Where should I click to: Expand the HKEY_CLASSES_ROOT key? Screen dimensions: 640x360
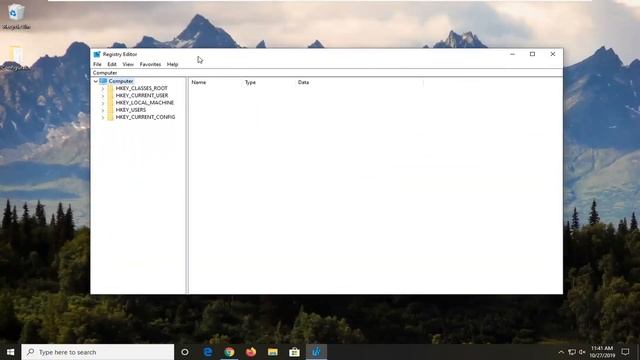tap(103, 89)
